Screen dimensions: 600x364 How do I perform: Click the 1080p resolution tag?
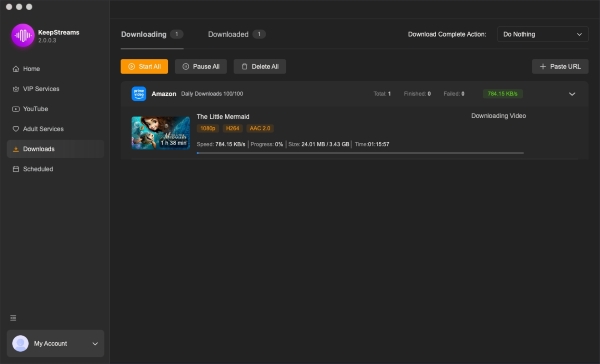(x=208, y=128)
